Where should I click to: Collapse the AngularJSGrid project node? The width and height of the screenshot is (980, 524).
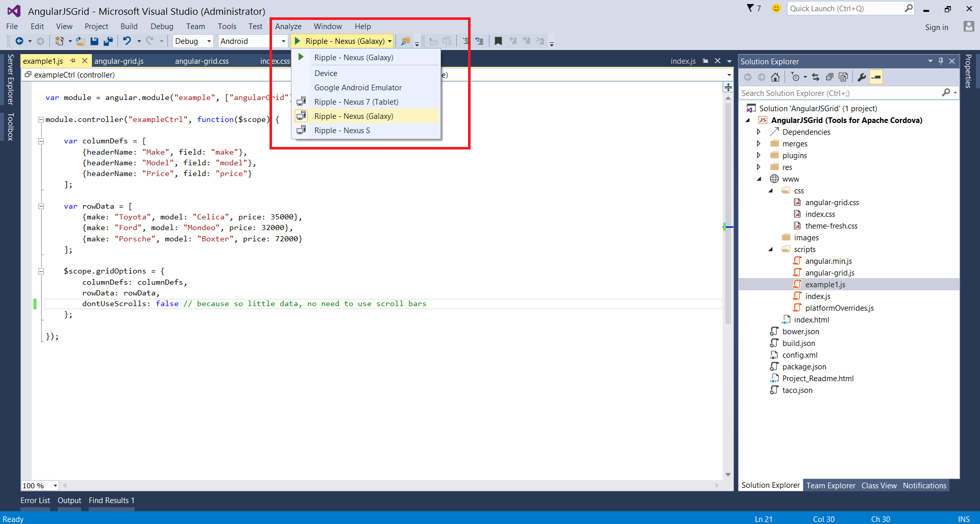[x=748, y=120]
